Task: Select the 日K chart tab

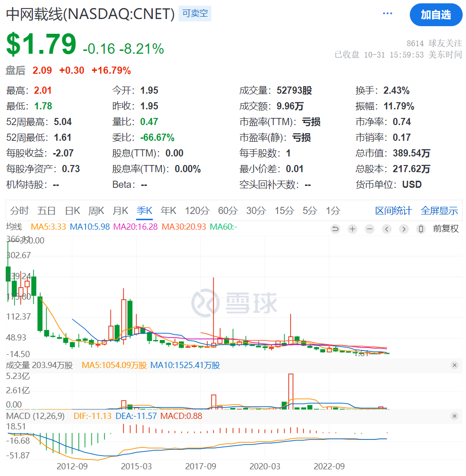Action: click(x=73, y=210)
